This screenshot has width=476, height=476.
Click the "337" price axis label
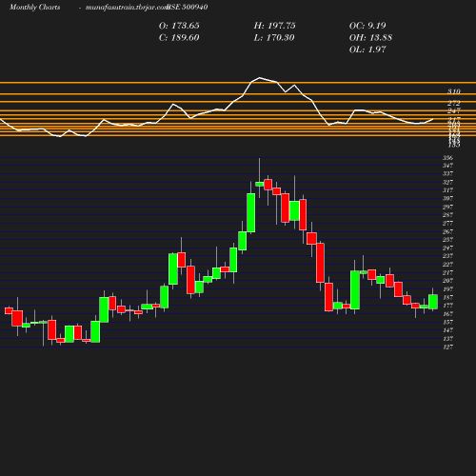point(447,173)
